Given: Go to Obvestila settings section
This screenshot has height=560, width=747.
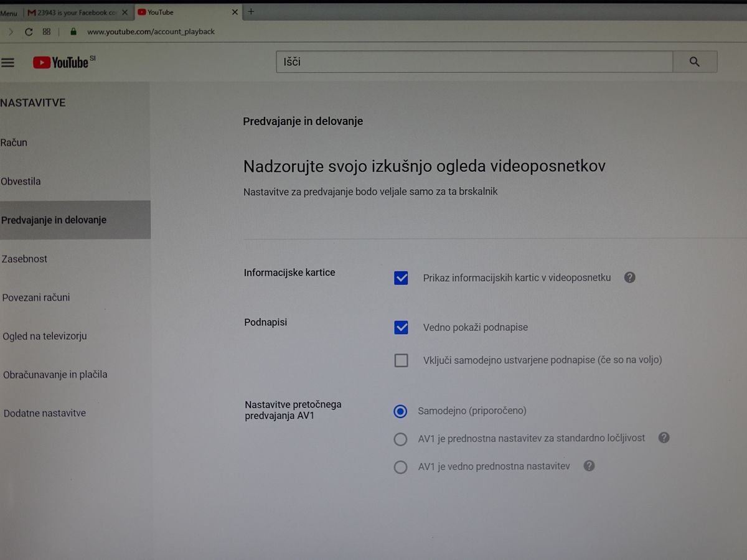Looking at the screenshot, I should [x=21, y=182].
